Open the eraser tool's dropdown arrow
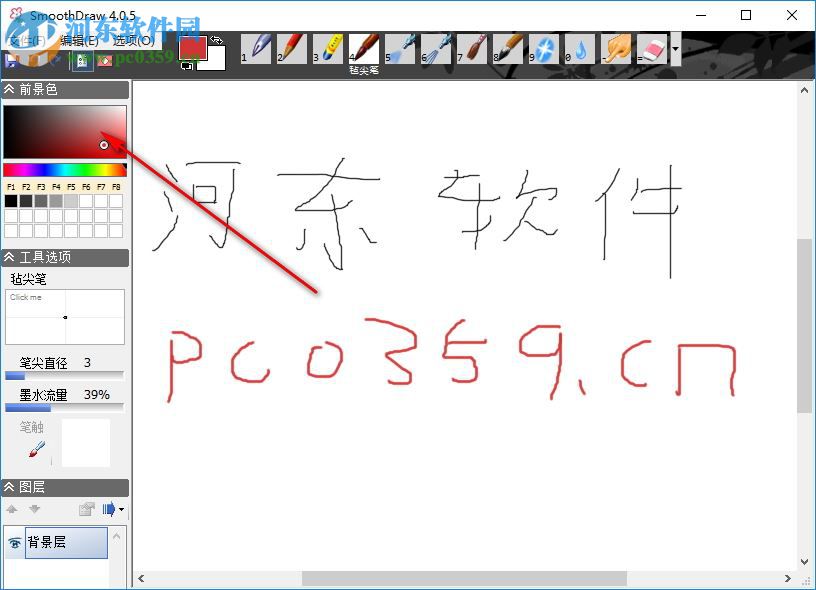 pos(676,48)
